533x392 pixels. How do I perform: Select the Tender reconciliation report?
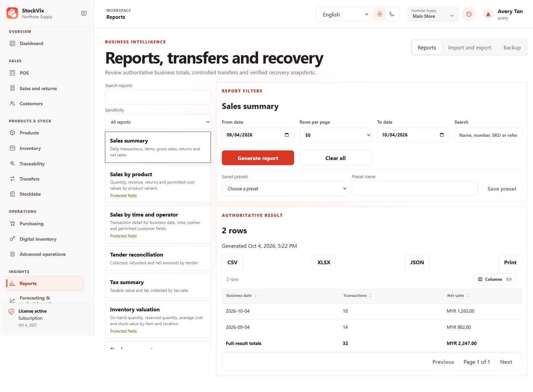(158, 258)
